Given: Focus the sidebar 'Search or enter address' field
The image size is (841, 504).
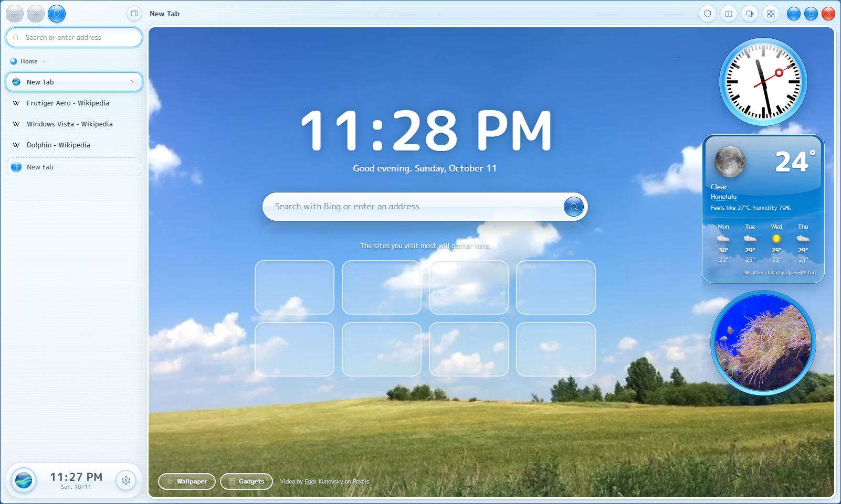Looking at the screenshot, I should 74,37.
